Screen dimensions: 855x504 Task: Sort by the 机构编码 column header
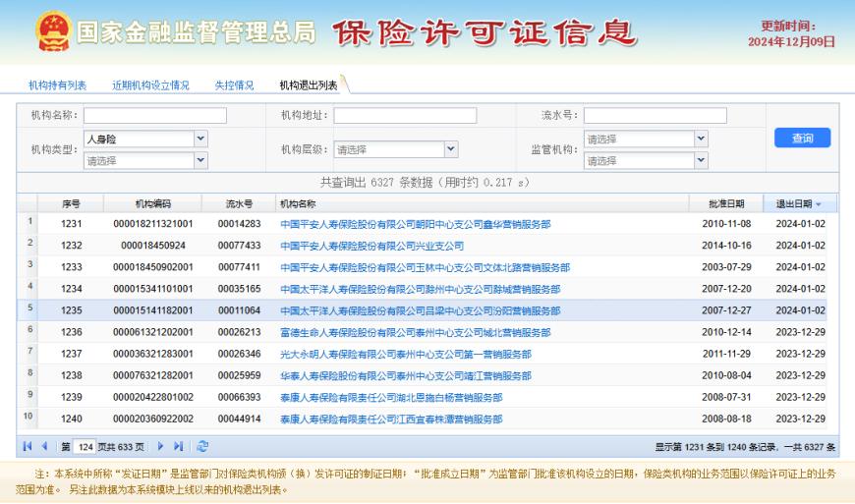152,203
